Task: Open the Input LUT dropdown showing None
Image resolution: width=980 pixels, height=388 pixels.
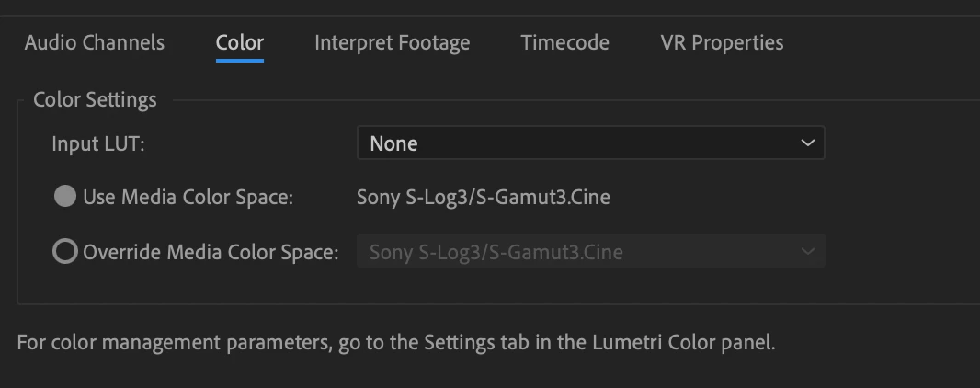Action: click(x=590, y=143)
